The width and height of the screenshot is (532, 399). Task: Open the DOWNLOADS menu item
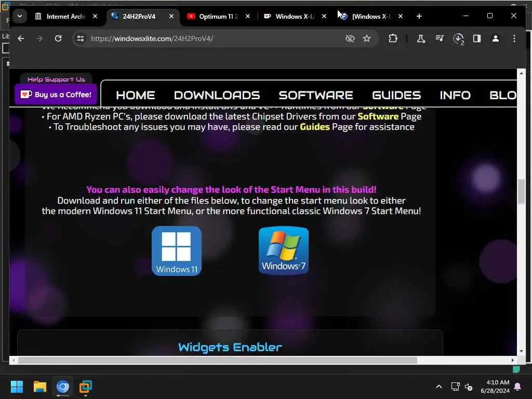[217, 96]
